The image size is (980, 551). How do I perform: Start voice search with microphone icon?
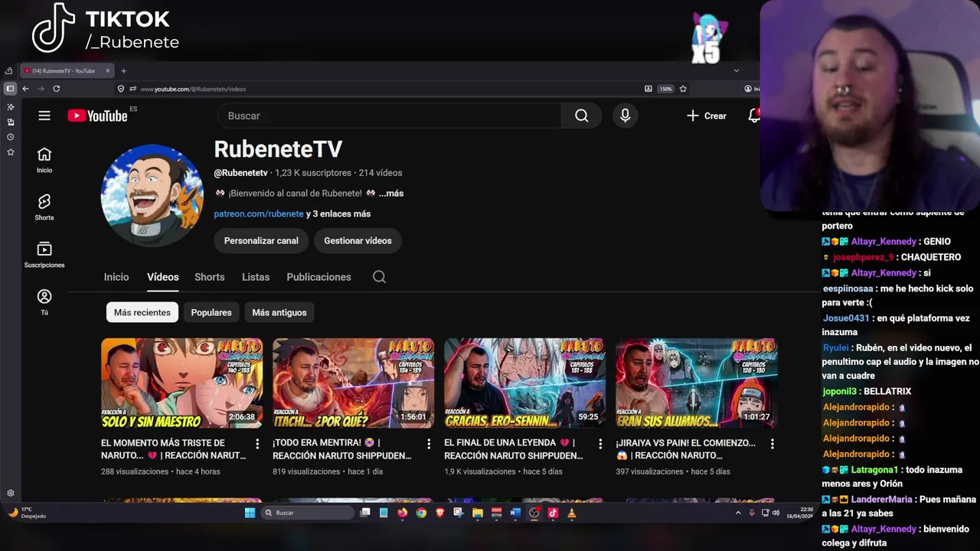pyautogui.click(x=626, y=116)
